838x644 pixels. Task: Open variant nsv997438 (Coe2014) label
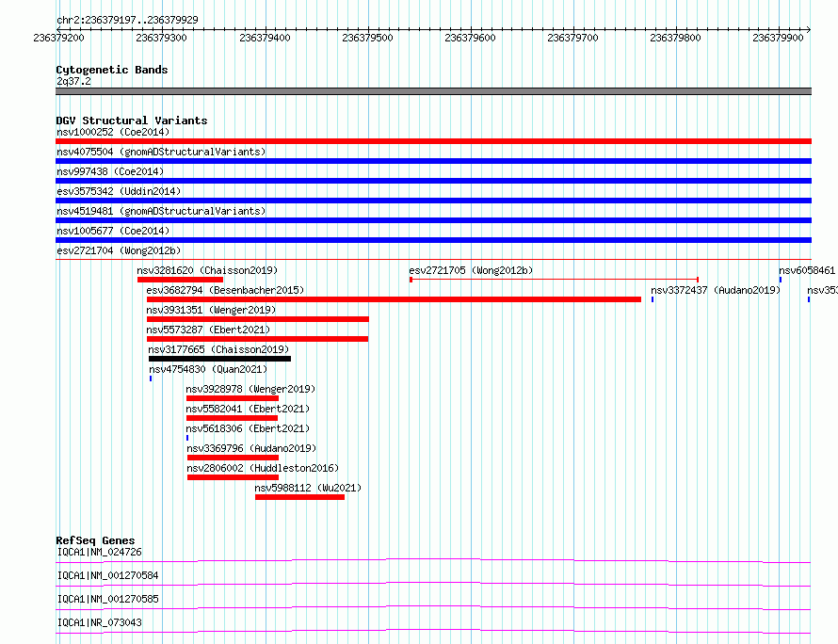pos(110,171)
